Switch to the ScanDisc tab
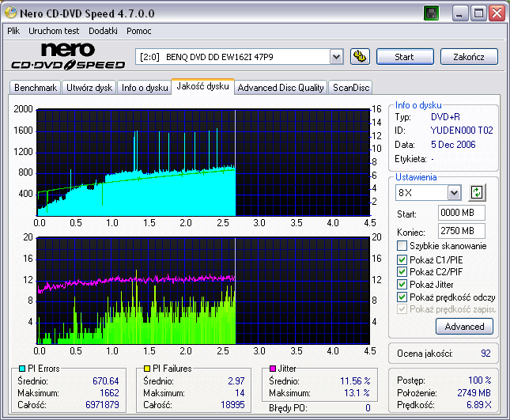The height and width of the screenshot is (420, 510). click(350, 88)
